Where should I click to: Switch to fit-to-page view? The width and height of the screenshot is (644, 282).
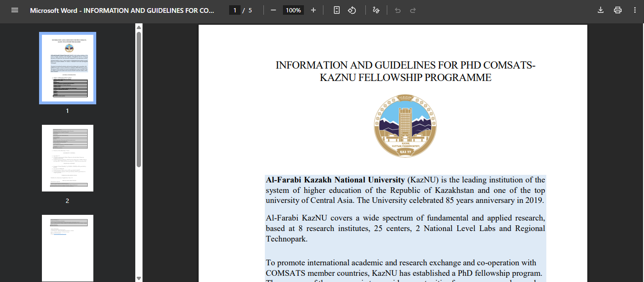coord(336,10)
